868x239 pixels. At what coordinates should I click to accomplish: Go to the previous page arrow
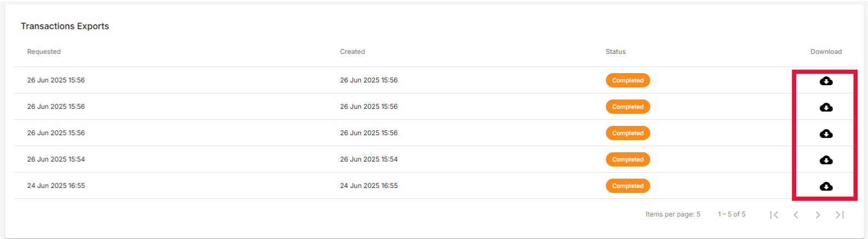coord(796,215)
